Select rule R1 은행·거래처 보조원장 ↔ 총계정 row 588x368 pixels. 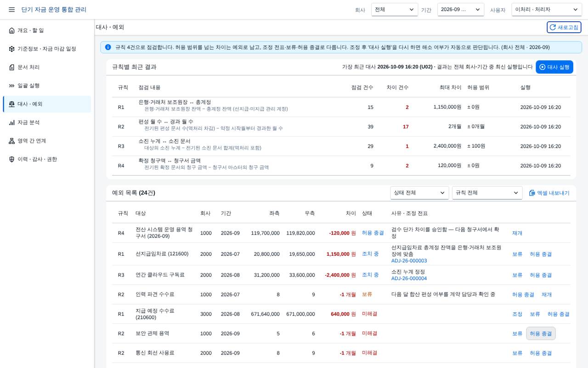(341, 107)
